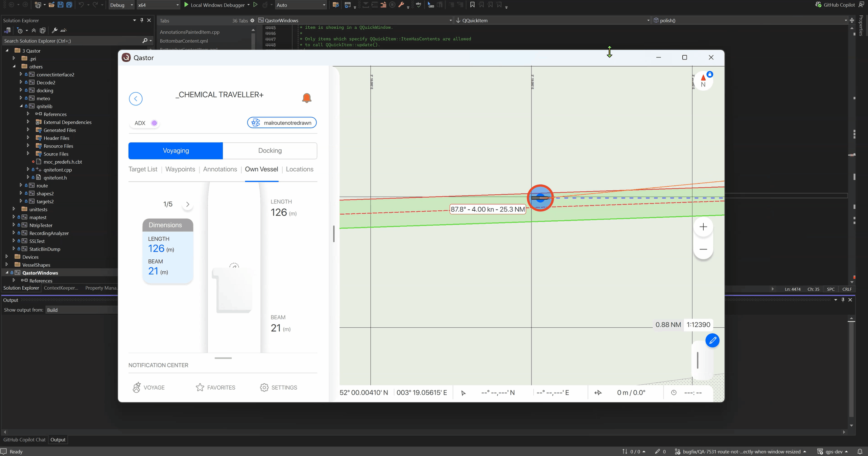Expand the VesselShapes folder
868x456 pixels.
[x=7, y=265]
